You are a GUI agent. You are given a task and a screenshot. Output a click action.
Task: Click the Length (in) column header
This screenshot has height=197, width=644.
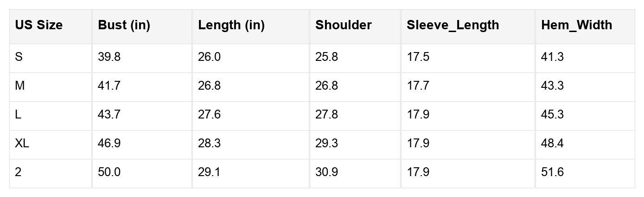[231, 25]
